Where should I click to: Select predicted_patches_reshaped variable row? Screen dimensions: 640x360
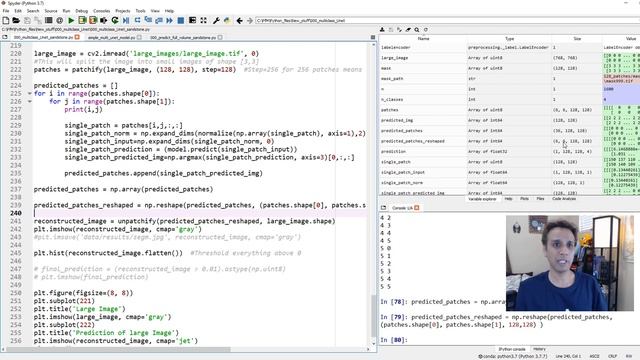click(x=509, y=141)
